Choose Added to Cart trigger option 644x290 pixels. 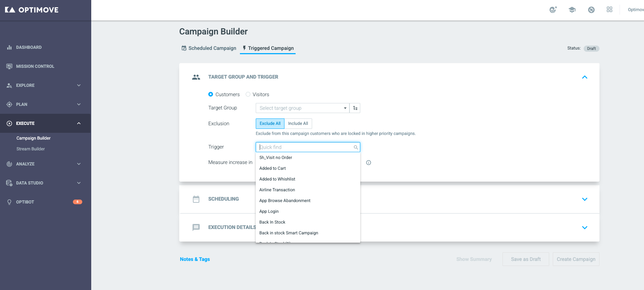pyautogui.click(x=273, y=168)
